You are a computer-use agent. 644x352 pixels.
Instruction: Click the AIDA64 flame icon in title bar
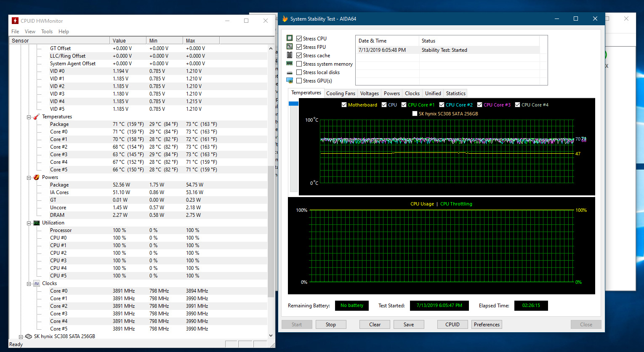(x=285, y=19)
